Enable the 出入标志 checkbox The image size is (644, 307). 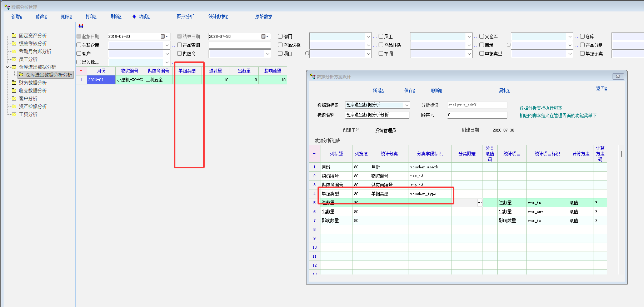pos(79,62)
